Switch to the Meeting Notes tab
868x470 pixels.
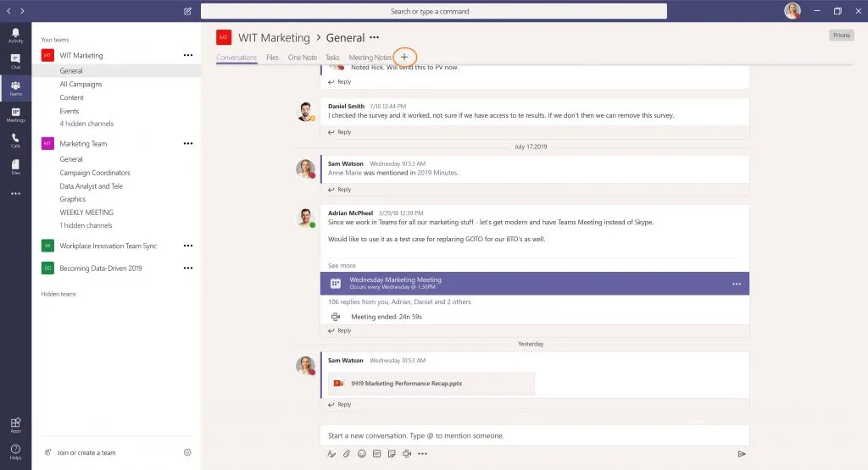pos(370,58)
